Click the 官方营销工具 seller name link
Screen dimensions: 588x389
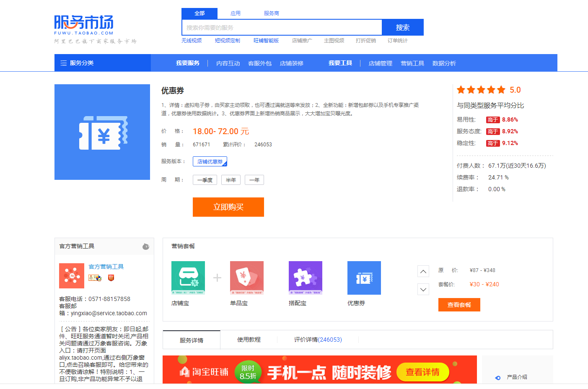pos(106,267)
